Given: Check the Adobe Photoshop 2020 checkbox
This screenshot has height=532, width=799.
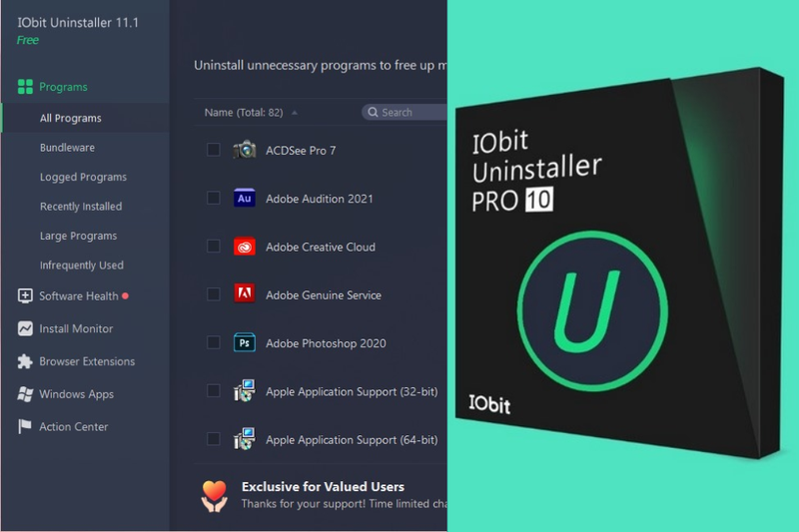Looking at the screenshot, I should [214, 342].
